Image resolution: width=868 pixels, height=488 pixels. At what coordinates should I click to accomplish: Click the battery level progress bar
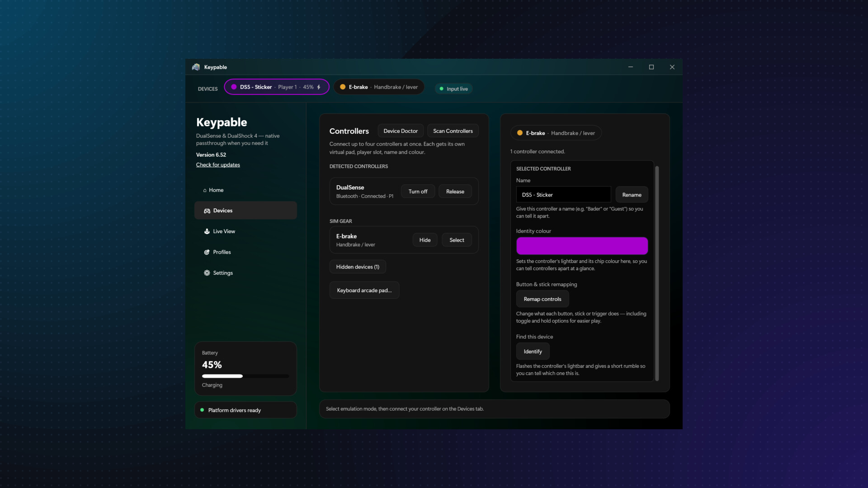[245, 376]
